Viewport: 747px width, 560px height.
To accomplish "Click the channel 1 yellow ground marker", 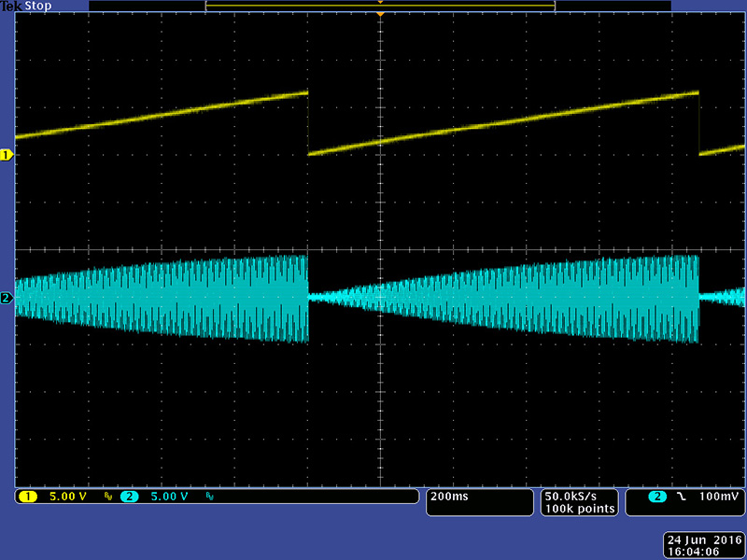I will pos(7,154).
